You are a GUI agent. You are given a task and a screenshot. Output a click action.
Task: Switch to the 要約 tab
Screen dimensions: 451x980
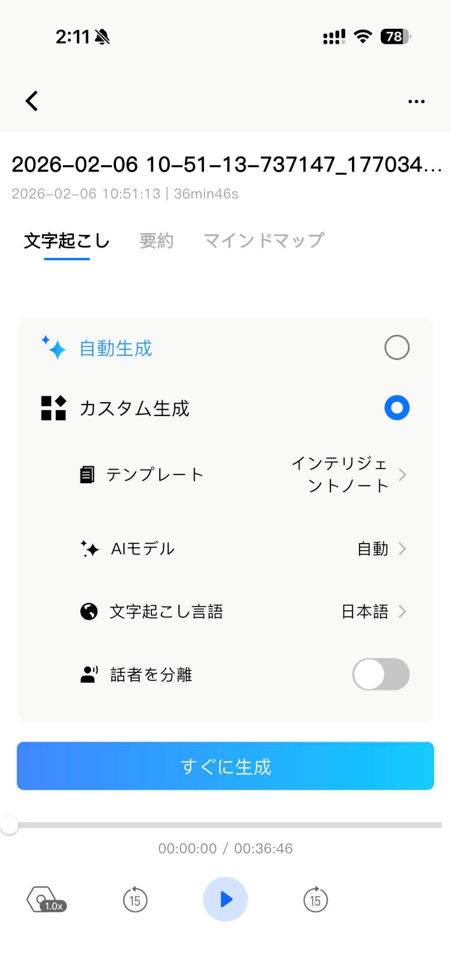[157, 240]
